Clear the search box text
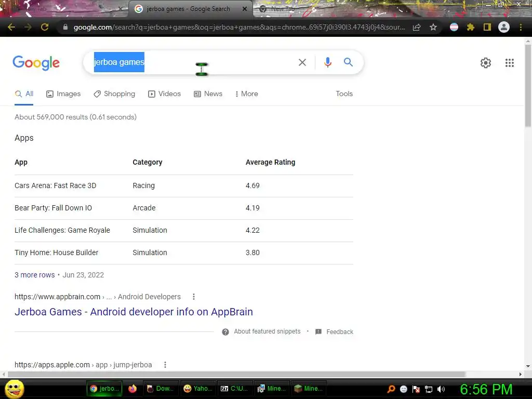Image resolution: width=532 pixels, height=399 pixels. (x=302, y=62)
